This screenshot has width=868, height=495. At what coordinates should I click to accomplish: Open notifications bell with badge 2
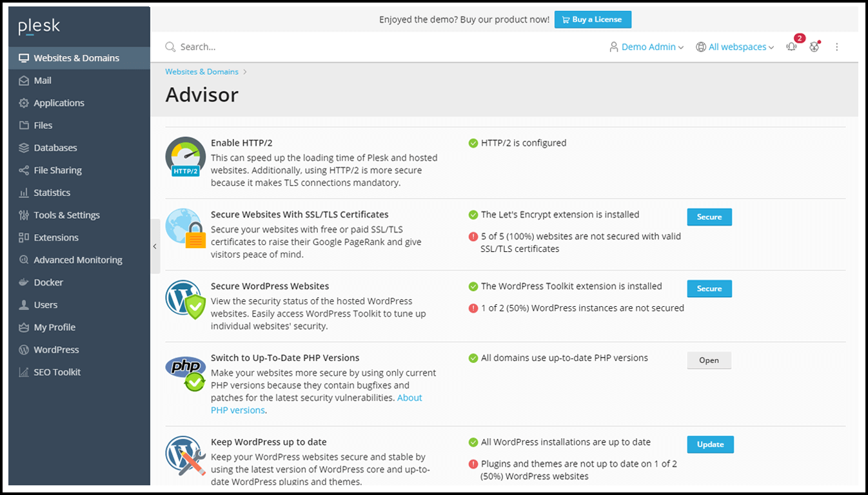792,46
